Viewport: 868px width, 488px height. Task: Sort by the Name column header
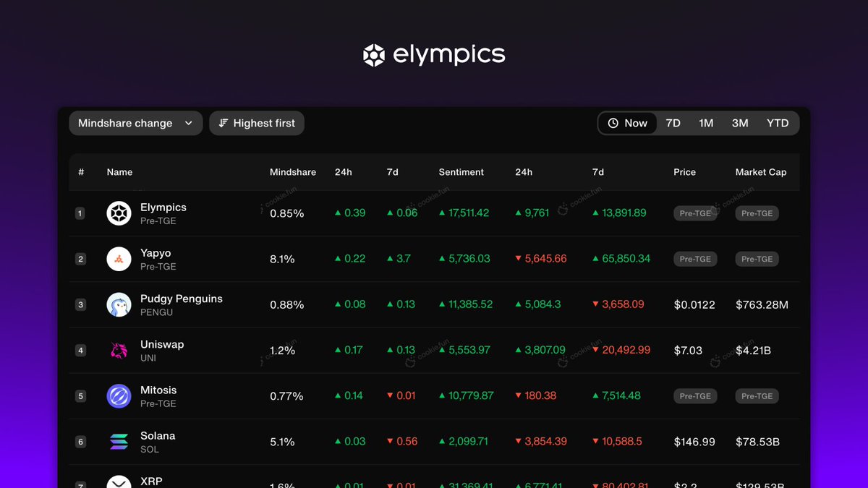tap(119, 172)
